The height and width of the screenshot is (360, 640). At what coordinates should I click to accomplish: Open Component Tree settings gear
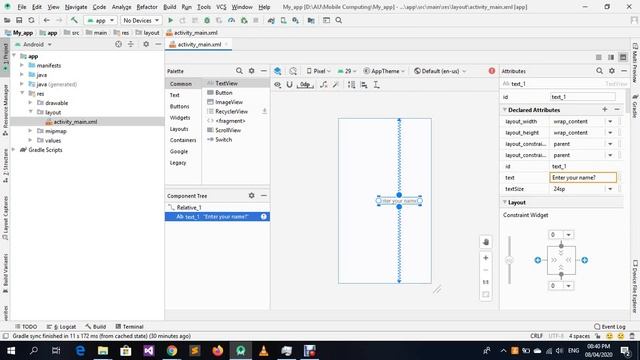[251, 196]
